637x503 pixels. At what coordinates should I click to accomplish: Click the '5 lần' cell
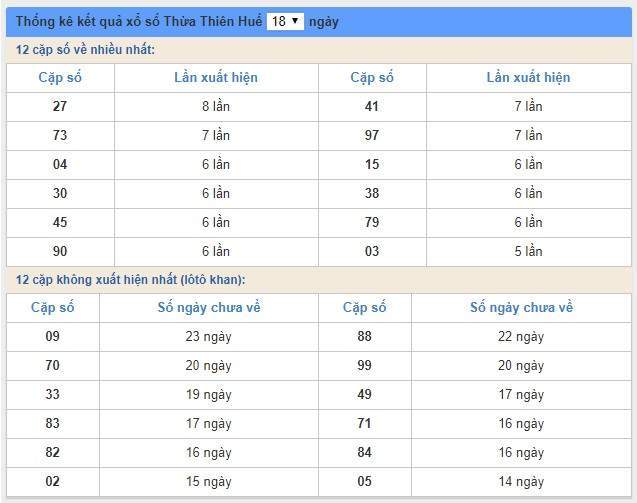coord(529,252)
